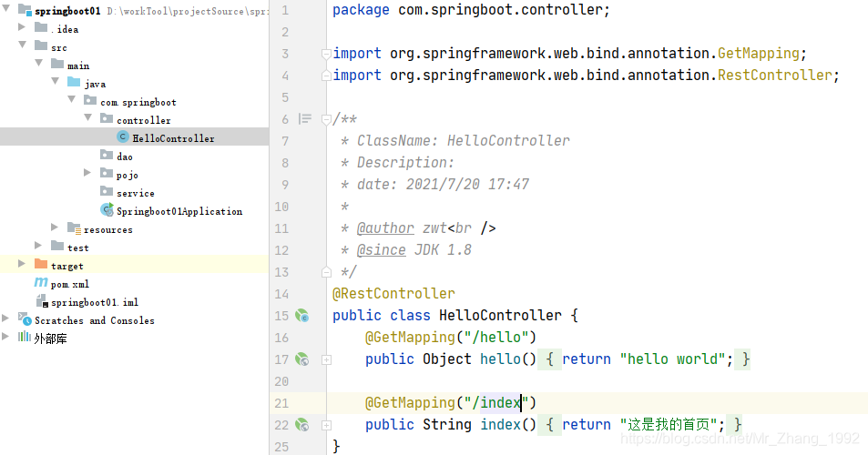The image size is (868, 455).
Task: Select pom.xml file
Action: coord(70,284)
